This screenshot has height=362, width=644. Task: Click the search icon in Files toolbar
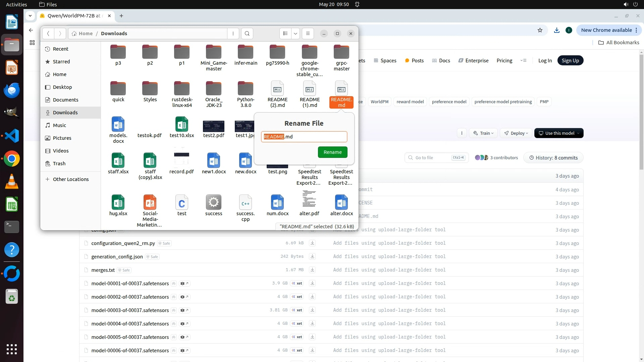[x=247, y=34]
